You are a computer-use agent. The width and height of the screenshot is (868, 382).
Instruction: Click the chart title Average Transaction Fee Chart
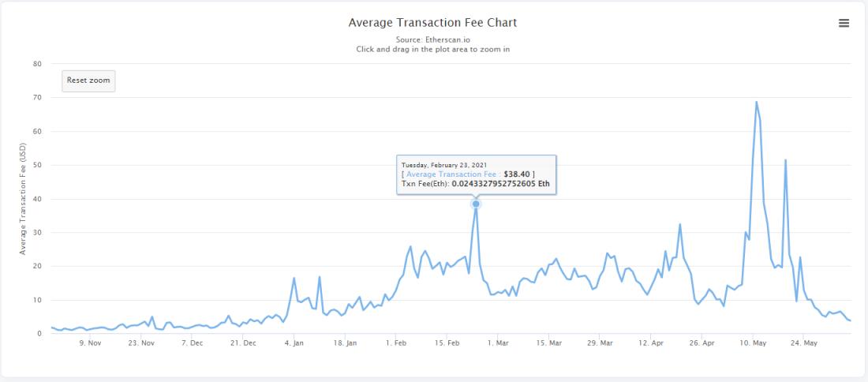click(432, 23)
